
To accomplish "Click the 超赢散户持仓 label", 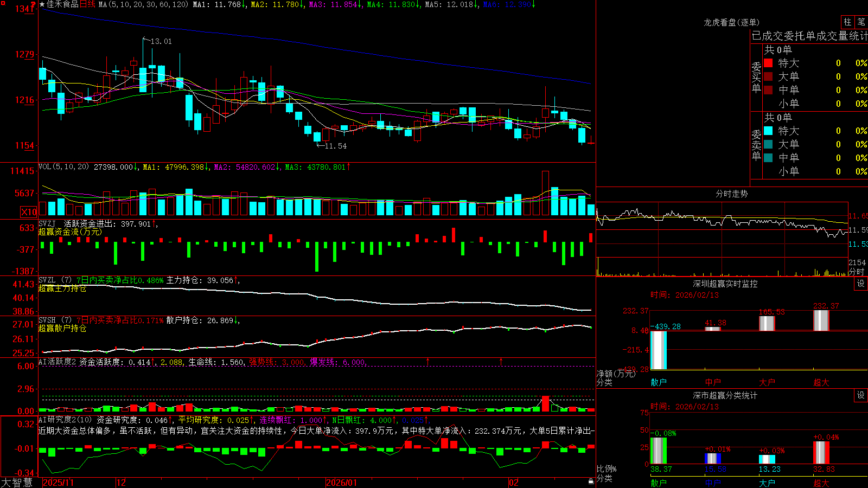I will click(62, 329).
